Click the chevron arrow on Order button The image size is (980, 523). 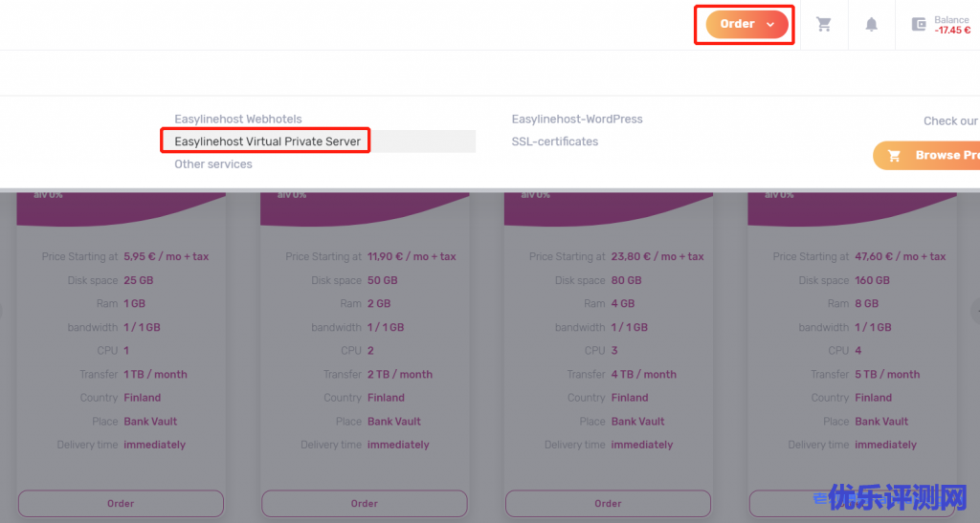770,25
